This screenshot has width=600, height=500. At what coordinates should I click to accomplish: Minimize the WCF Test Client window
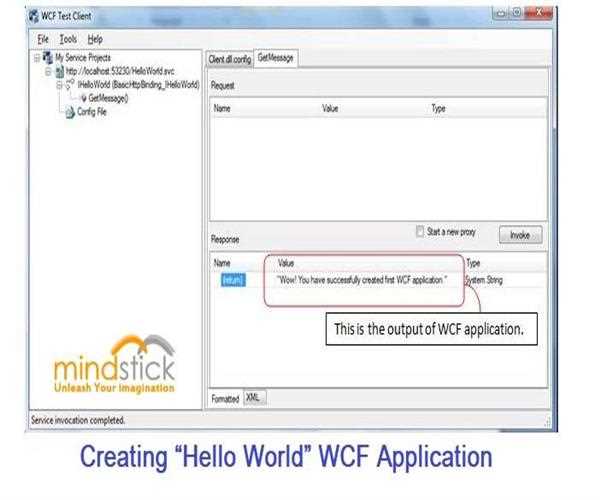[x=501, y=13]
